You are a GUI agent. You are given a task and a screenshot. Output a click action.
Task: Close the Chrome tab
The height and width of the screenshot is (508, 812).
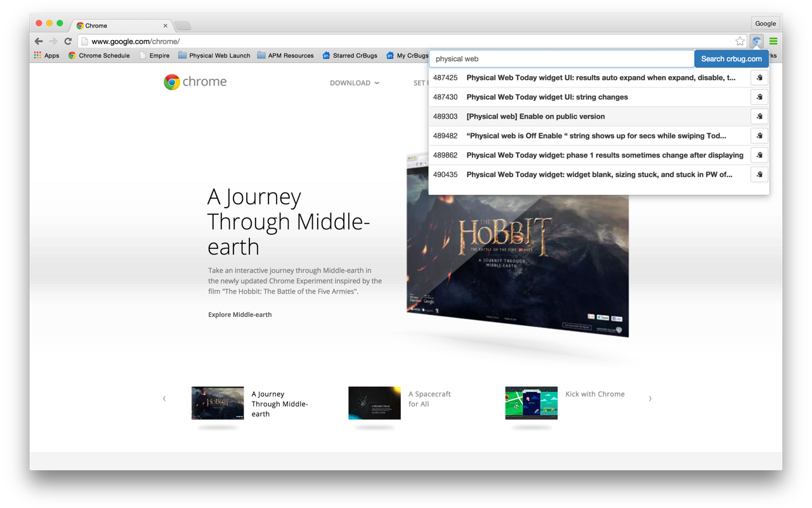tap(166, 25)
